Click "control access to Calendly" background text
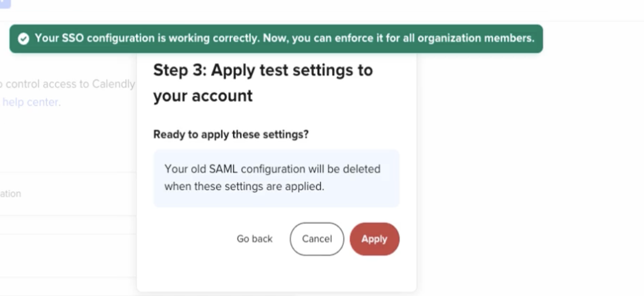This screenshot has height=296, width=644. [x=69, y=84]
